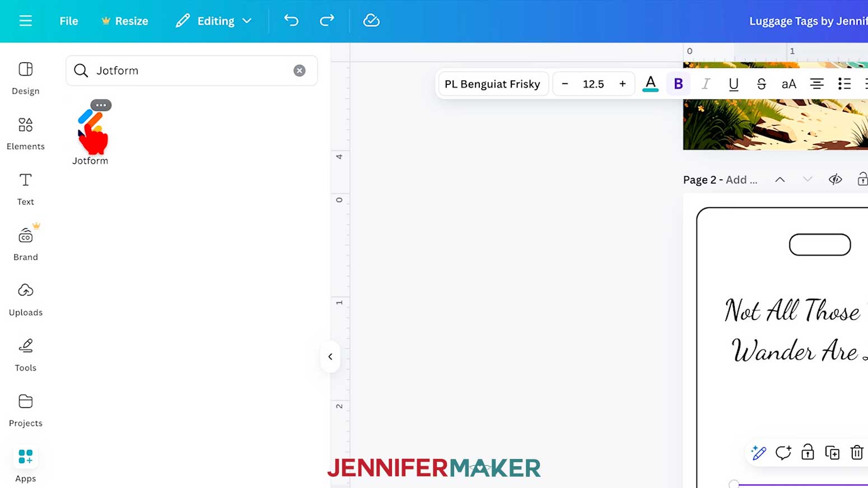The width and height of the screenshot is (868, 488).
Task: Select the rounded slot shape on tag
Action: pos(820,245)
